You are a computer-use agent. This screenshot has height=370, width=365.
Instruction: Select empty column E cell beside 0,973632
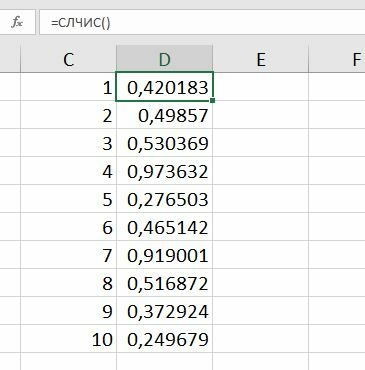pyautogui.click(x=261, y=170)
